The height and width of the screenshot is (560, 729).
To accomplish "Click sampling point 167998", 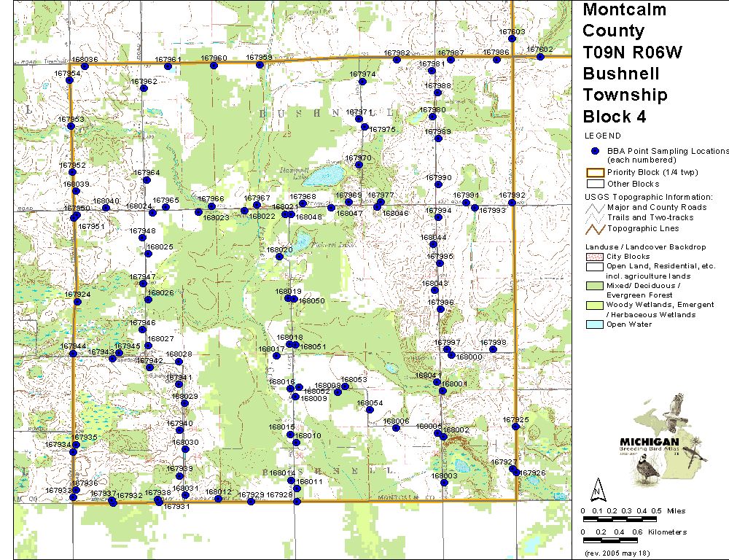I will point(494,350).
